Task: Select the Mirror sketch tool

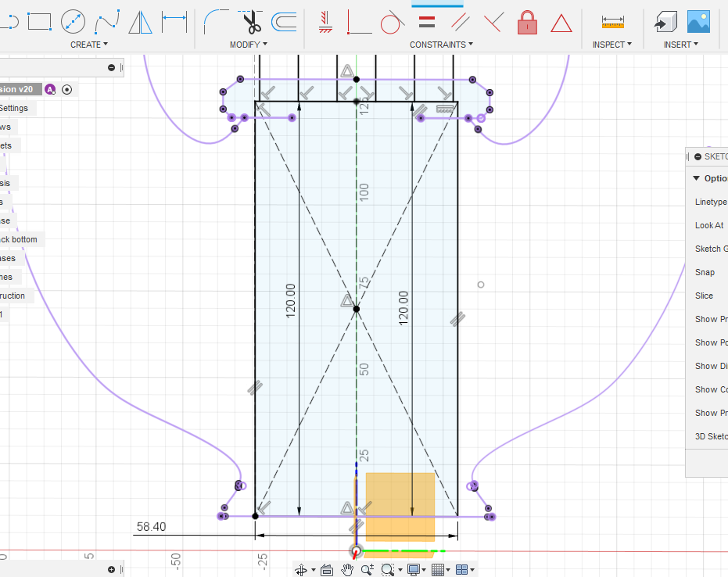Action: 140,22
